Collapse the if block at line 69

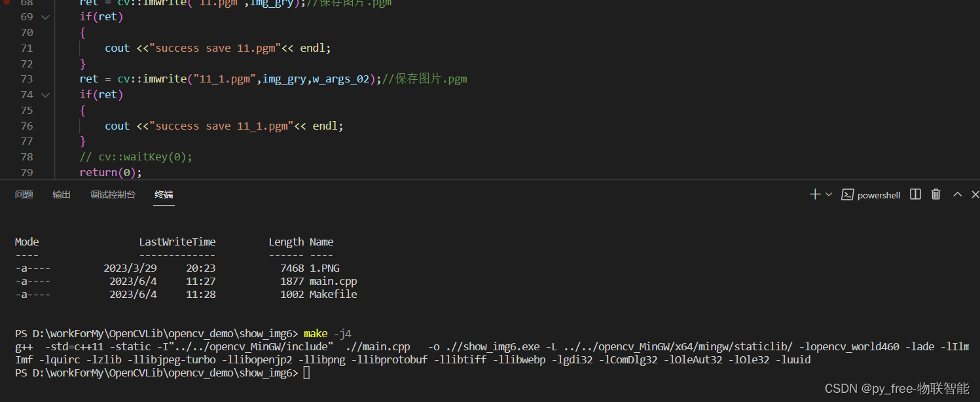pos(45,16)
